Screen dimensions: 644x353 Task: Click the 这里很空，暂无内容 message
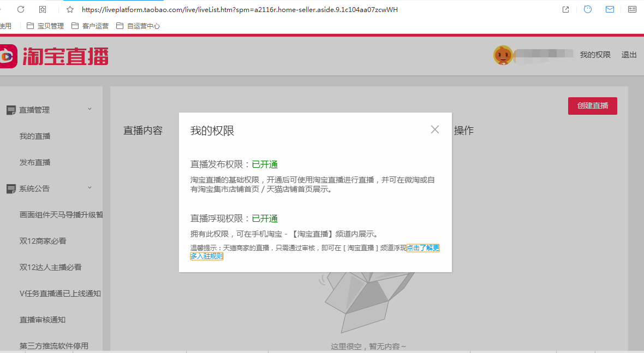(x=368, y=346)
